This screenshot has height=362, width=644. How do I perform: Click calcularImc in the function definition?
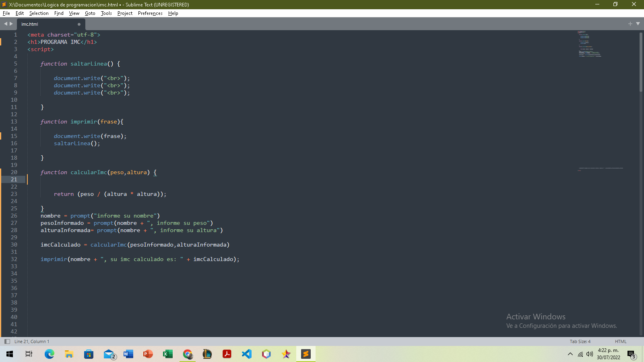(x=89, y=172)
